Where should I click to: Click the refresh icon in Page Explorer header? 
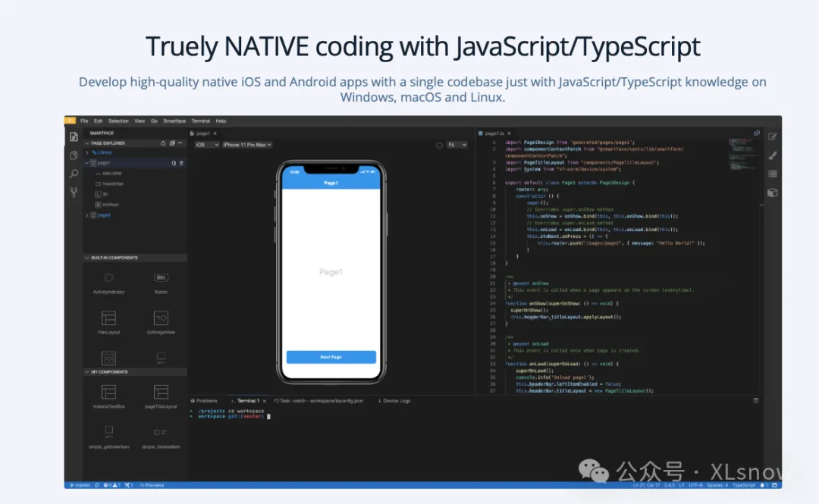coord(163,143)
